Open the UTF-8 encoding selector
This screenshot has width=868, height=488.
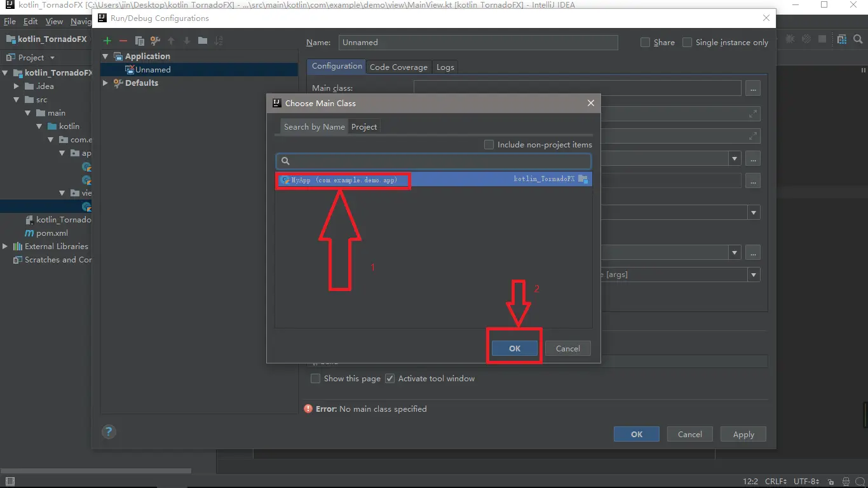[806, 482]
